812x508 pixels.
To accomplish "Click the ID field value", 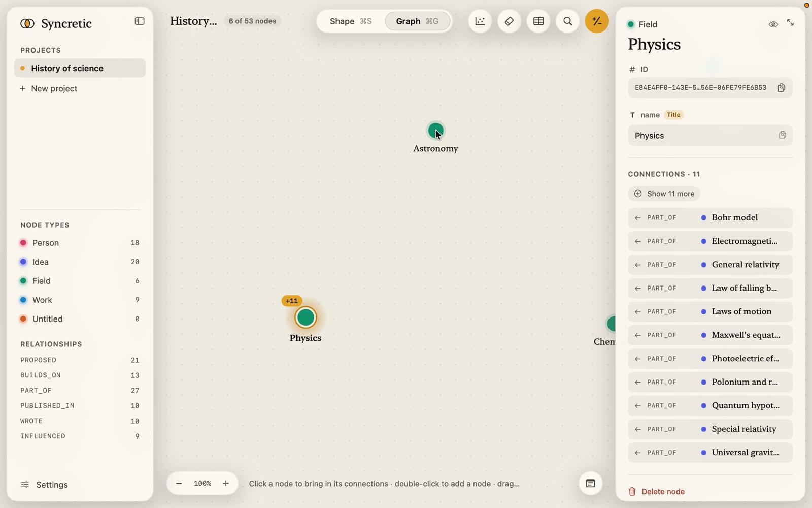I will pos(700,88).
